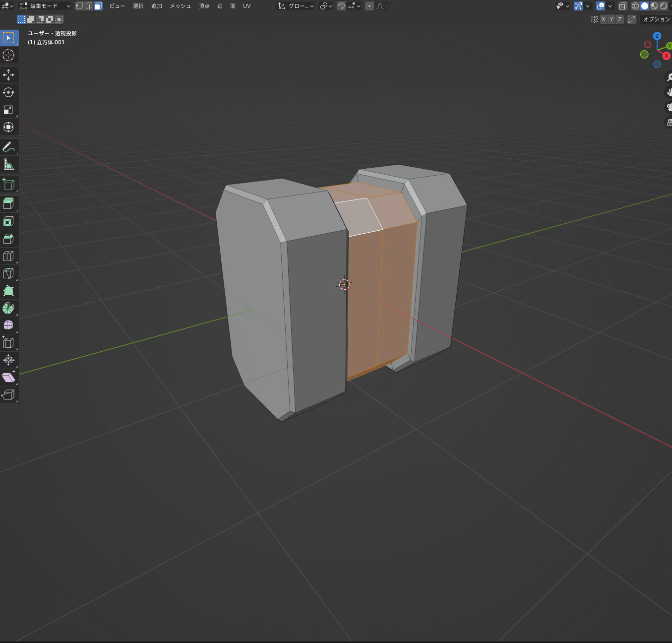
Task: Switch viewport to wireframe shading
Action: 635,5
